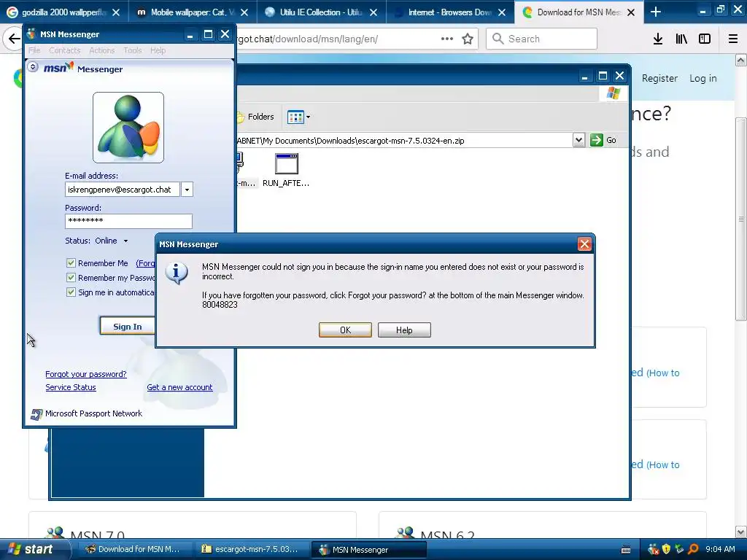Image resolution: width=747 pixels, height=560 pixels.
Task: Toggle the Remember Me checkbox
Action: click(71, 262)
